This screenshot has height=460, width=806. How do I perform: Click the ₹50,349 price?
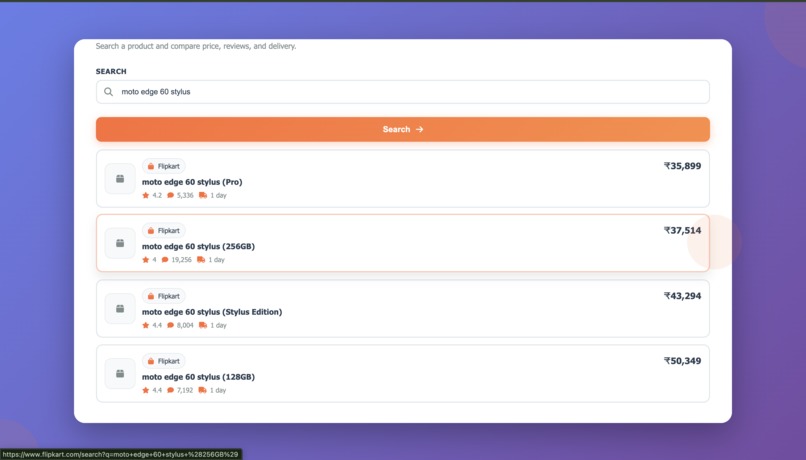(x=682, y=361)
